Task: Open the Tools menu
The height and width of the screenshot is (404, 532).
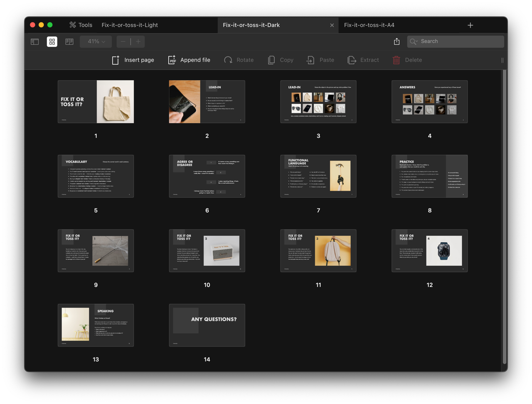Action: (x=81, y=25)
